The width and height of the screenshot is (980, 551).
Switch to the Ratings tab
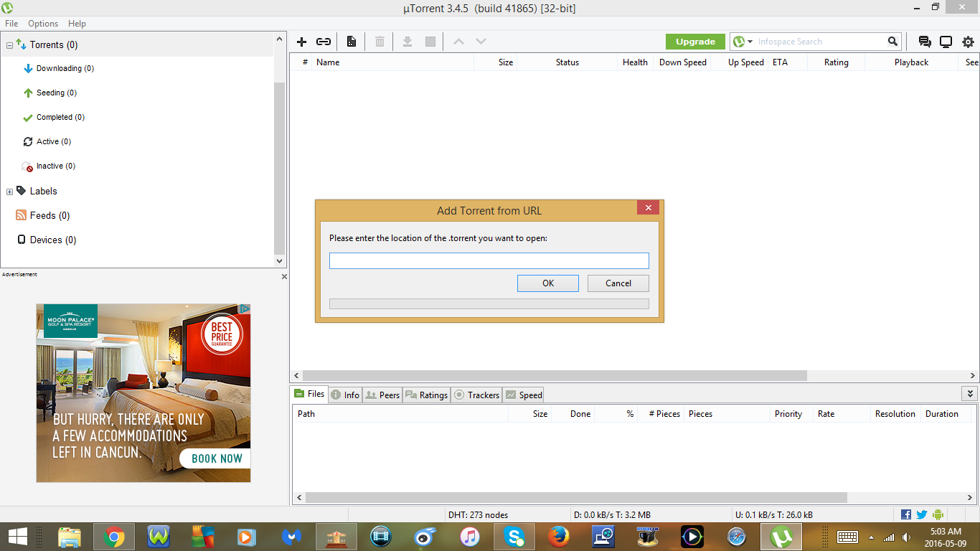(426, 395)
